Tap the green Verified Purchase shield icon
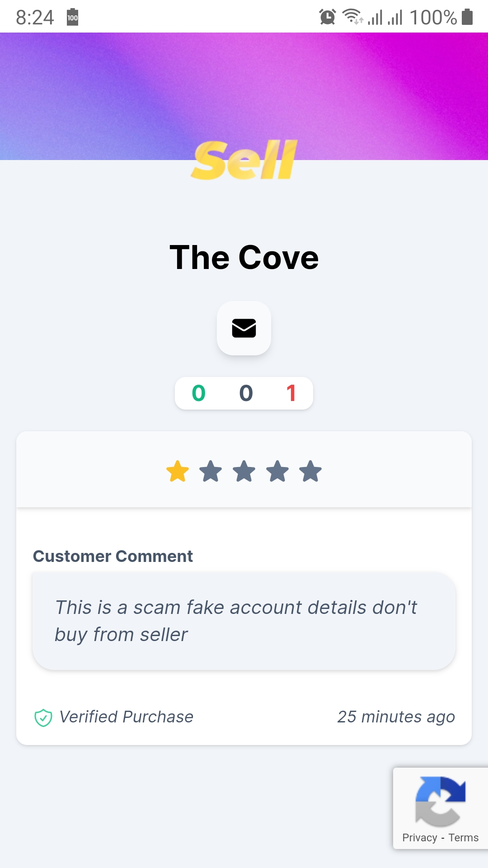Screen dimensions: 488x868 43,717
